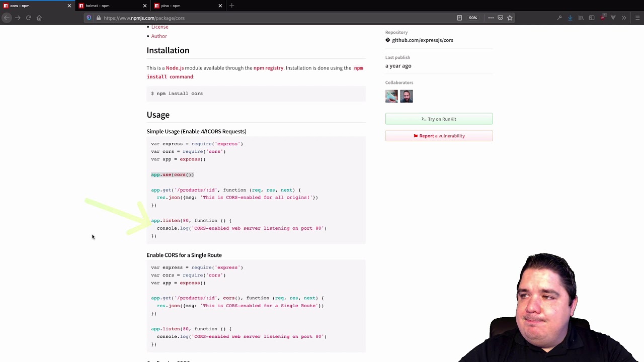Screen dimensions: 644x362
Task: Open the browser home page
Action: 39,18
